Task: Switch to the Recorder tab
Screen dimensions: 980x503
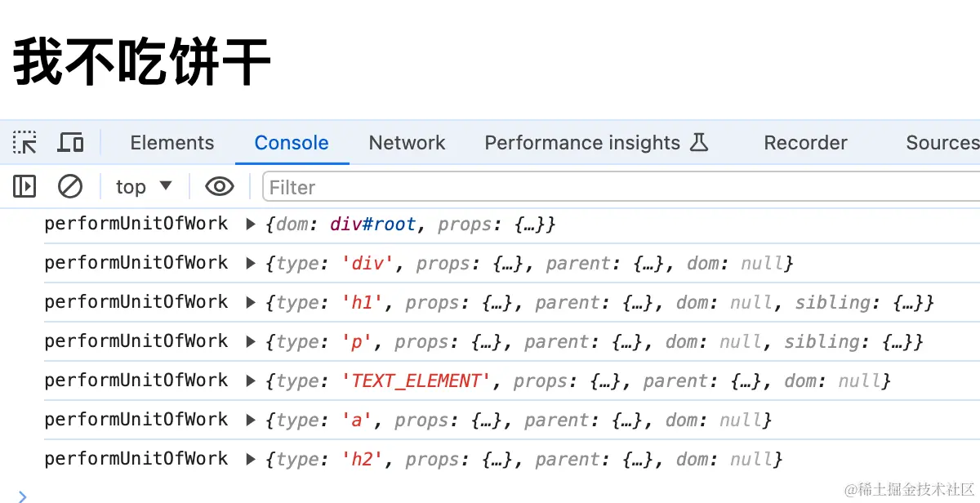Action: click(x=805, y=143)
